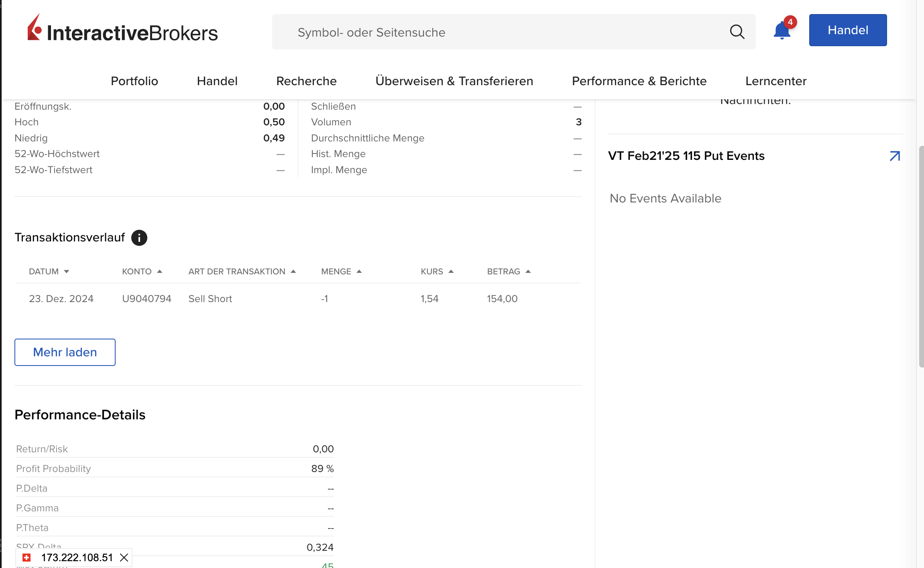The width and height of the screenshot is (924, 568).
Task: Open the Lerncenter menu
Action: (x=776, y=81)
